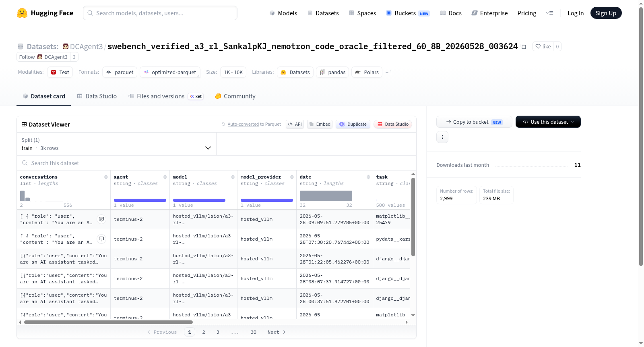Open Data Studio from the viewer header
The height and width of the screenshot is (347, 644).
pos(393,124)
